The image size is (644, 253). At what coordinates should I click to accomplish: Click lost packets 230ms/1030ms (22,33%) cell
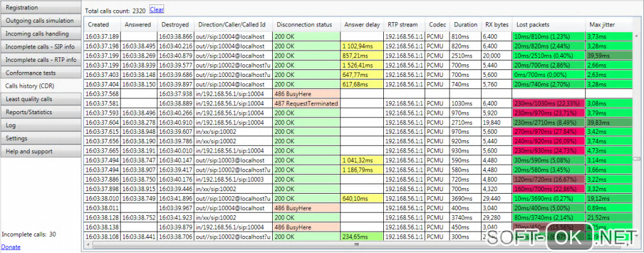549,104
